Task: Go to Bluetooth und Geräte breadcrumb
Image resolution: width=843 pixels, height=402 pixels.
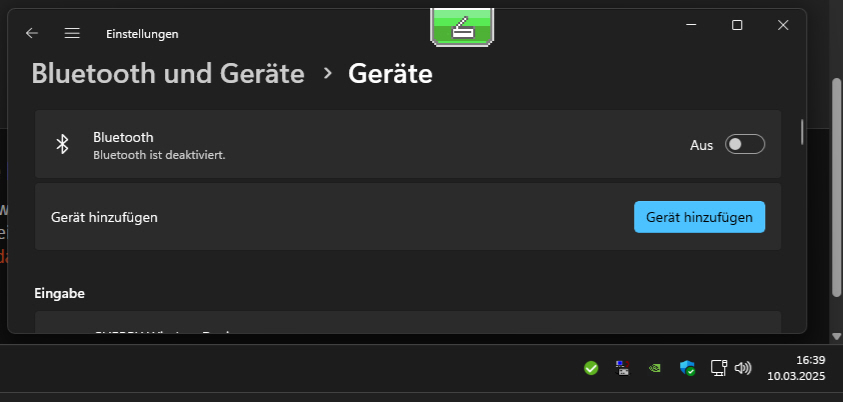Action: [x=168, y=73]
